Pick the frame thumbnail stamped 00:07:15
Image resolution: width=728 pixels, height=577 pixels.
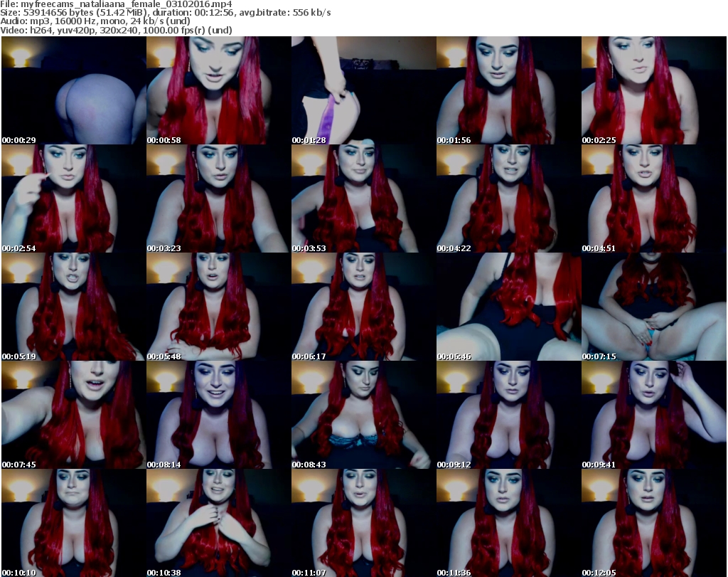click(654, 307)
